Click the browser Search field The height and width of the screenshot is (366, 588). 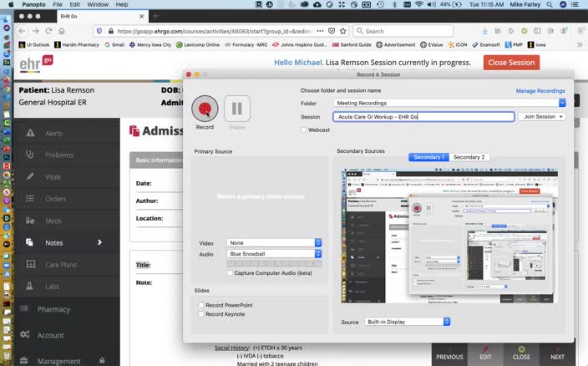tap(403, 31)
